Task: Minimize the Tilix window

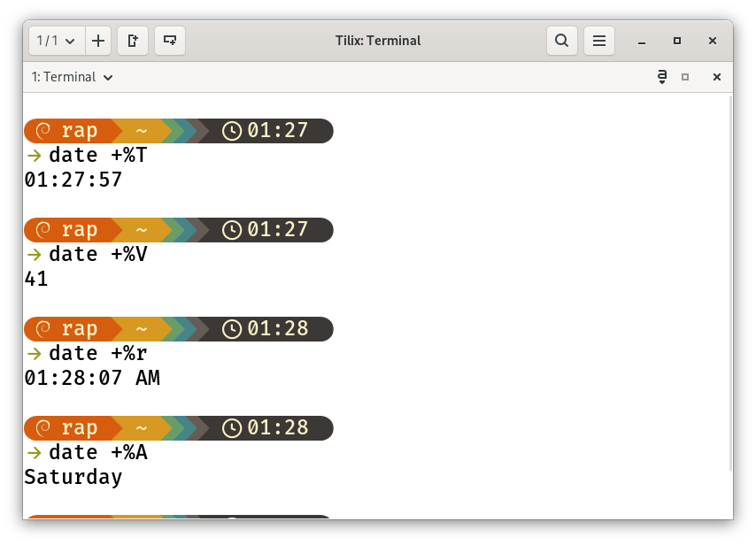Action: 642,41
